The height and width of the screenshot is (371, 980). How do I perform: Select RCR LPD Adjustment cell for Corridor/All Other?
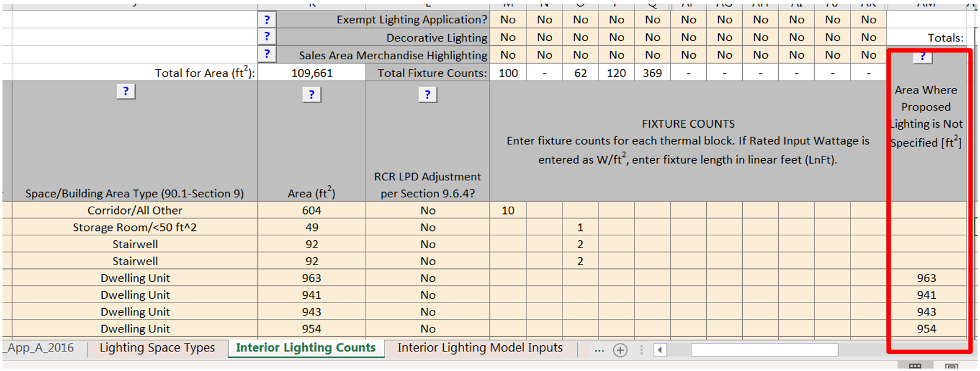click(427, 210)
